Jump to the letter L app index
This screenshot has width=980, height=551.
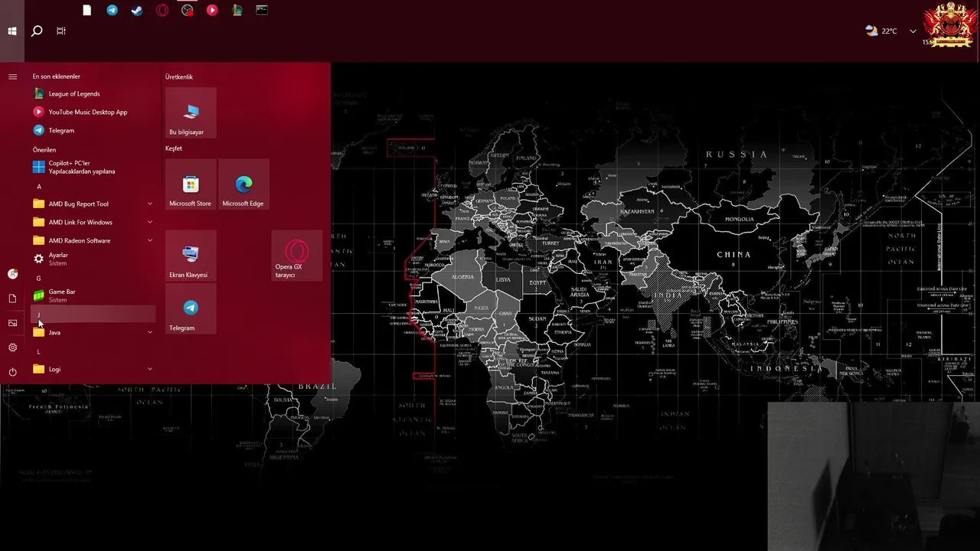[x=93, y=351]
